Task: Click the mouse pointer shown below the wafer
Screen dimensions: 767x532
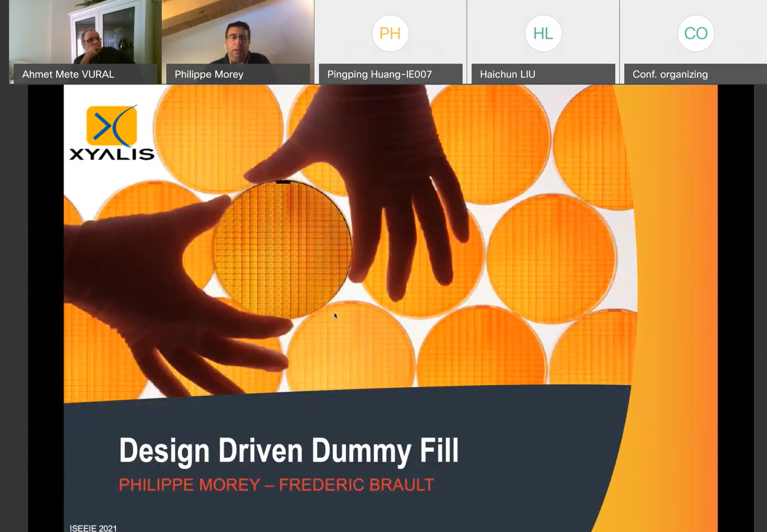Action: point(336,316)
